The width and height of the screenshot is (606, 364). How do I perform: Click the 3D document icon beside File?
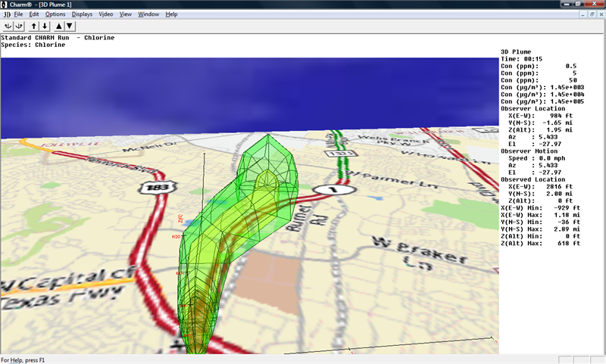pos(6,14)
